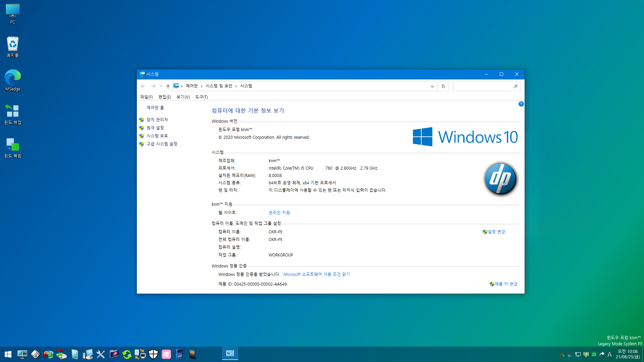
Task: Open the 휴지통 recycle bin icon
Action: (13, 47)
